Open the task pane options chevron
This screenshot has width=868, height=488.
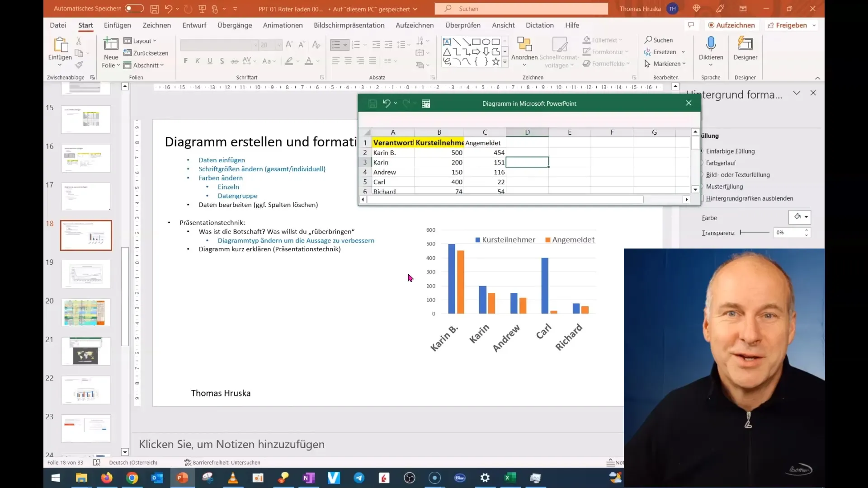(797, 93)
